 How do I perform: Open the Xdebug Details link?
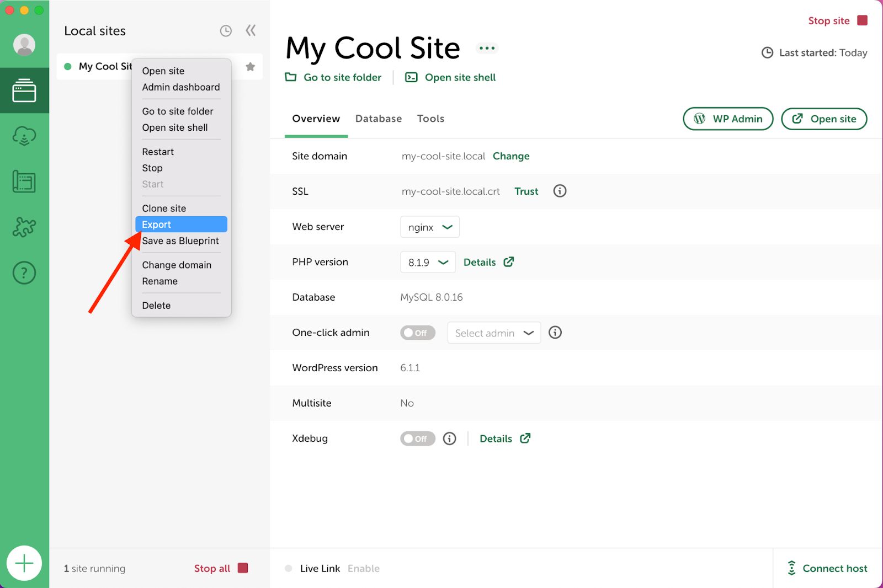point(496,439)
